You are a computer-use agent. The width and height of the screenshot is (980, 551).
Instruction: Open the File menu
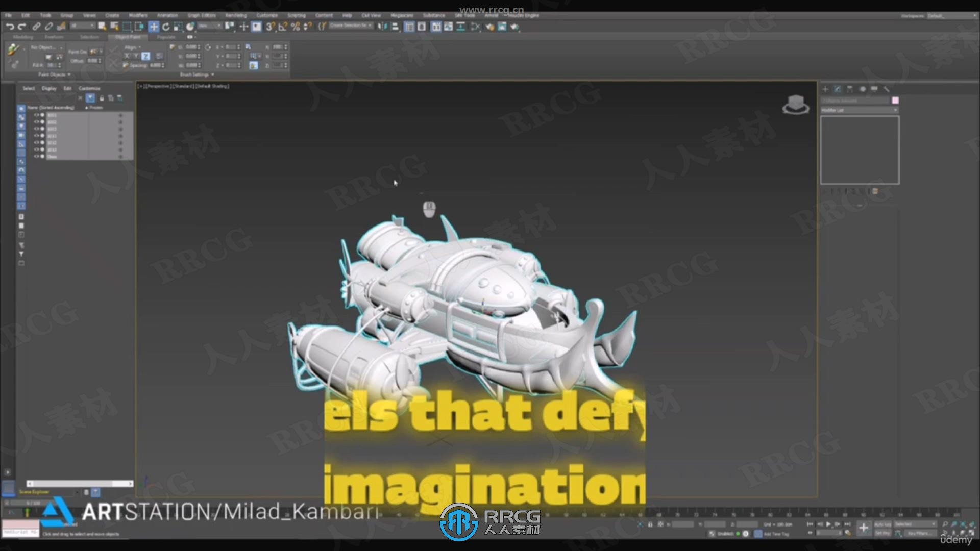coord(9,15)
